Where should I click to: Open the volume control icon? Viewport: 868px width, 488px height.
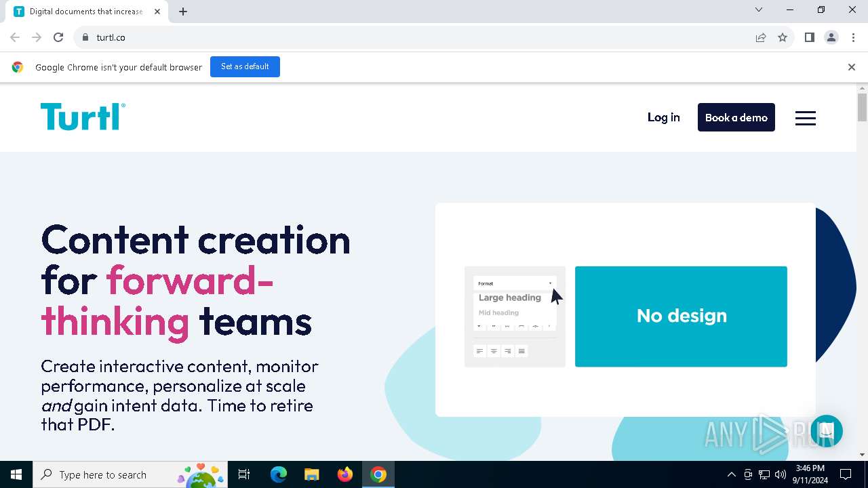(781, 474)
